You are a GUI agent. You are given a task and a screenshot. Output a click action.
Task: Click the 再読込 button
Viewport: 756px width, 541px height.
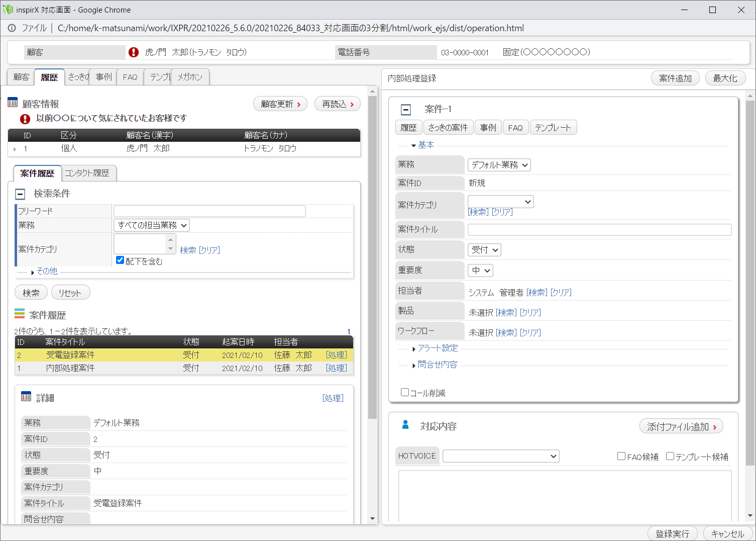point(338,104)
